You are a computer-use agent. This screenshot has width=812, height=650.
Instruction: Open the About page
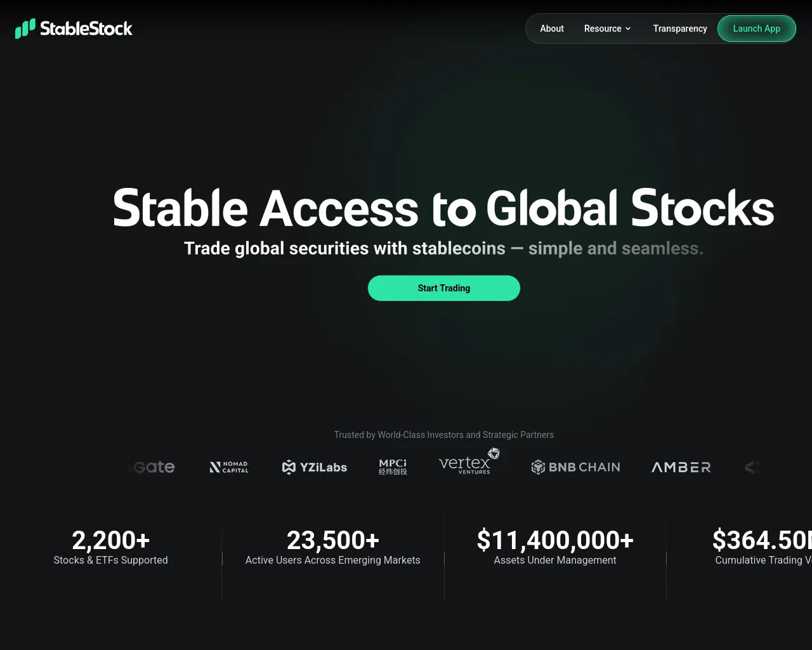[x=552, y=29]
